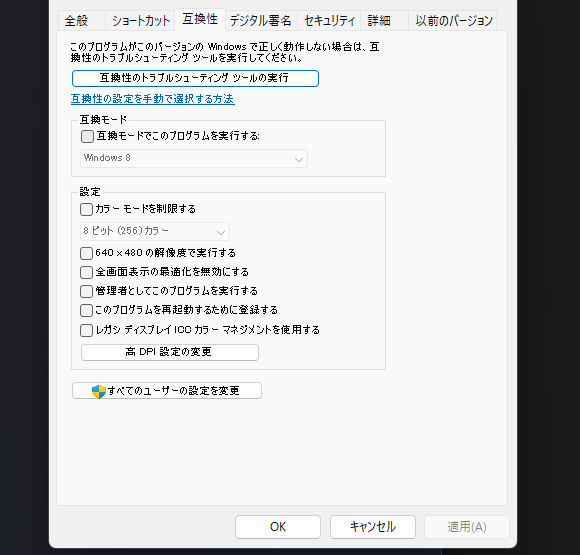
Task: Click the shield icon on all-users settings button
Action: [99, 391]
